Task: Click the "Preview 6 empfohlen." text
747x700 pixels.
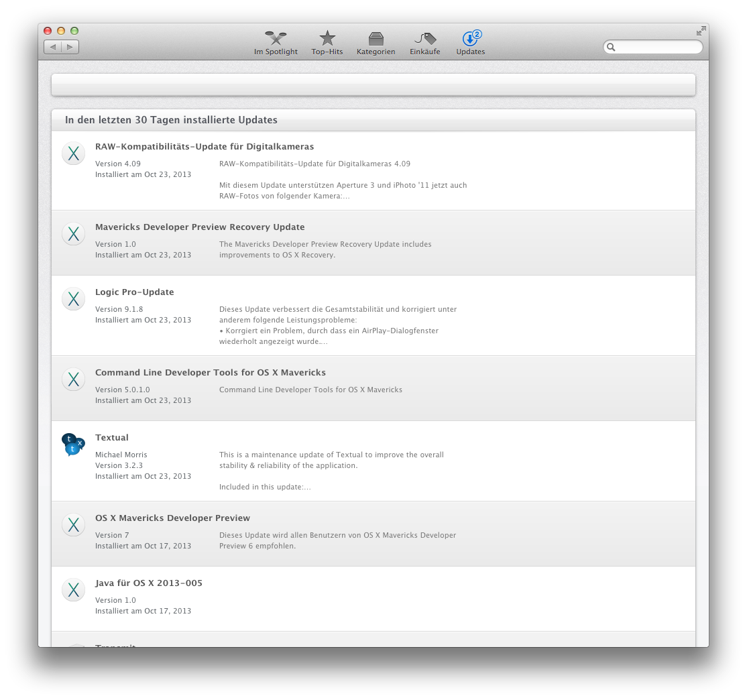Action: pos(257,546)
